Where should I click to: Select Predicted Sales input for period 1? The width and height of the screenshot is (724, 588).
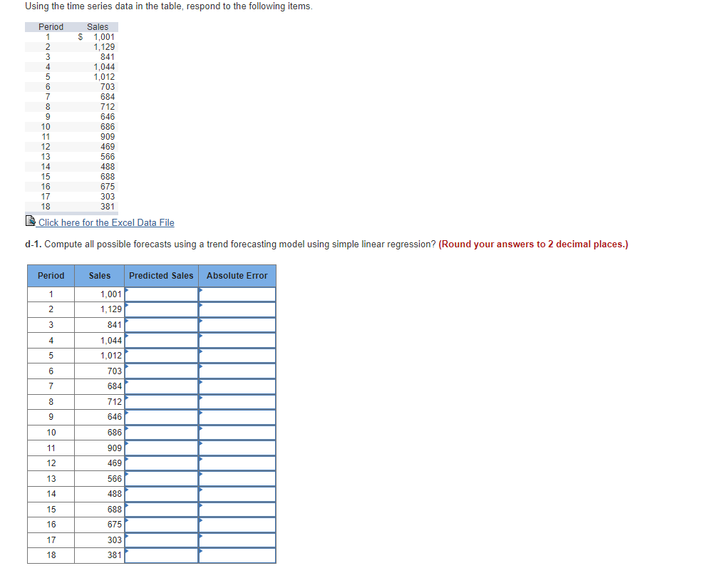[162, 294]
